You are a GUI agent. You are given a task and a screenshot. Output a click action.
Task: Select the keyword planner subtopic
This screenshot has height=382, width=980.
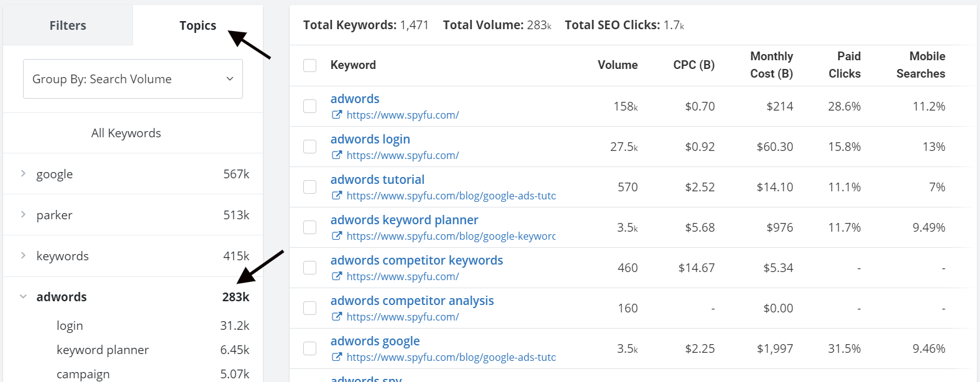point(103,350)
